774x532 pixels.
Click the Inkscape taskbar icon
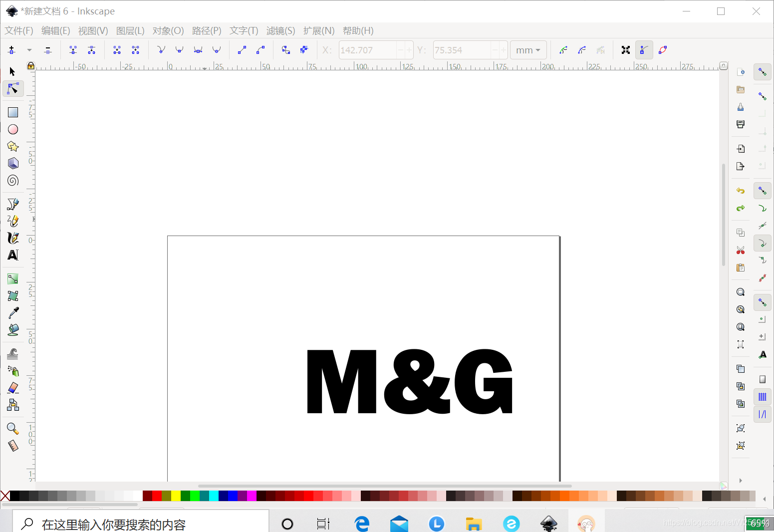(x=549, y=524)
